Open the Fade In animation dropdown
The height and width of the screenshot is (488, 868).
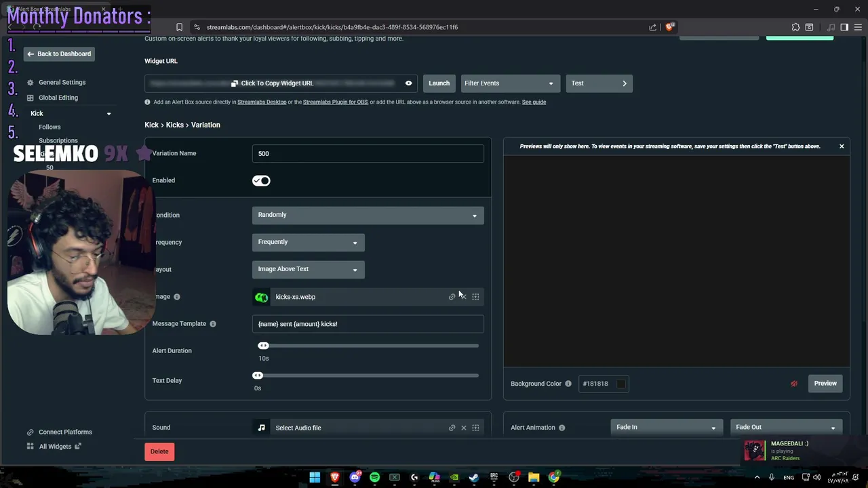[x=665, y=427]
